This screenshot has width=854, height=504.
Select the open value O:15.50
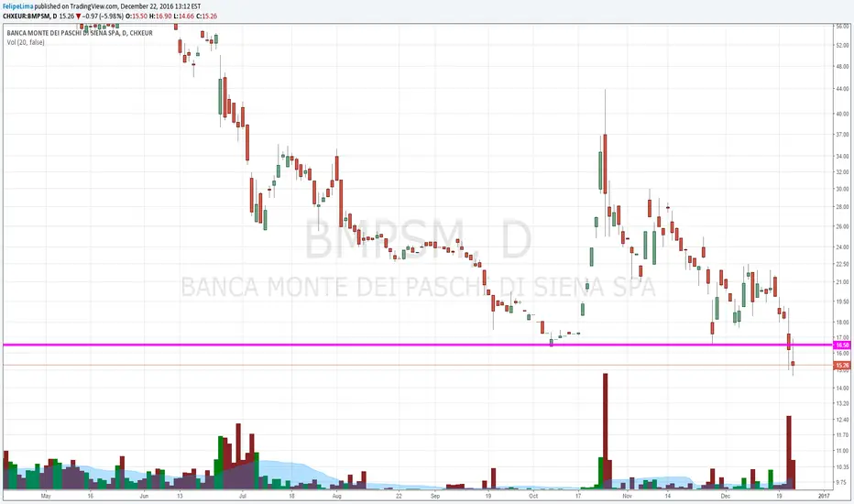(x=137, y=16)
